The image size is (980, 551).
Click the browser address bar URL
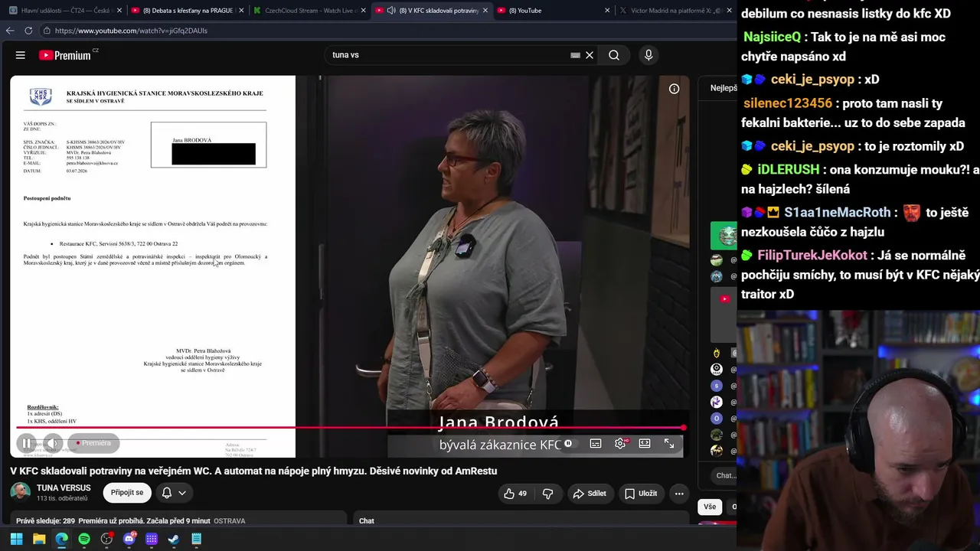pyautogui.click(x=132, y=31)
